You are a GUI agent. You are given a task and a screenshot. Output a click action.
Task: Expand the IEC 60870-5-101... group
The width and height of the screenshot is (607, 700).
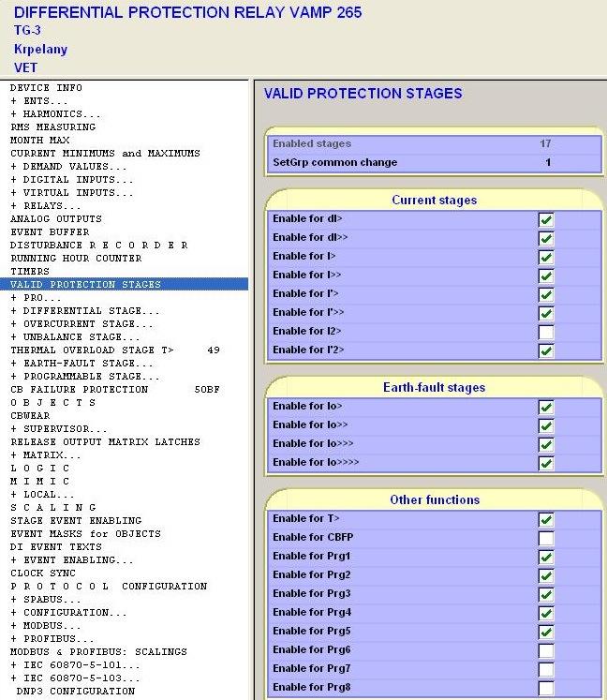coord(76,665)
